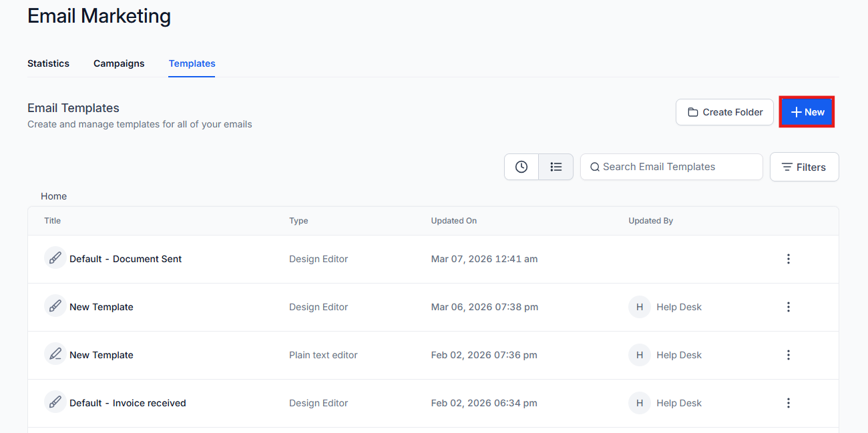Open three-dot menu for Mar 06 New Template
This screenshot has height=433, width=868.
click(788, 307)
